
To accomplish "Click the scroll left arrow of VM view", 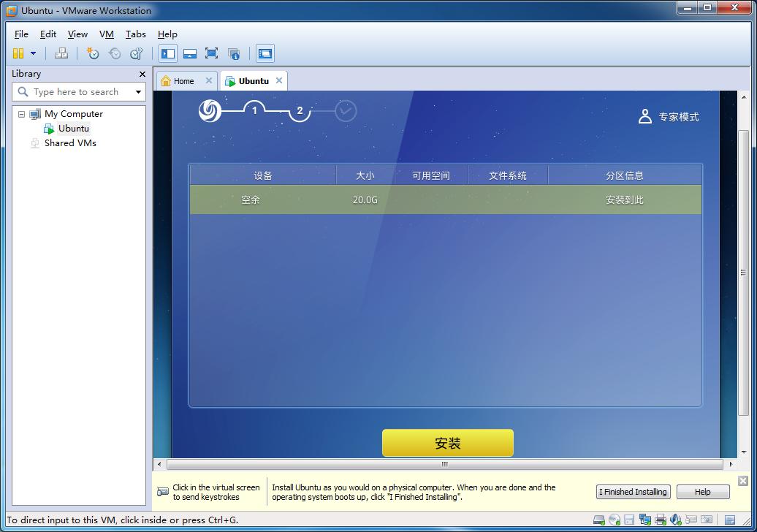I will pos(159,465).
